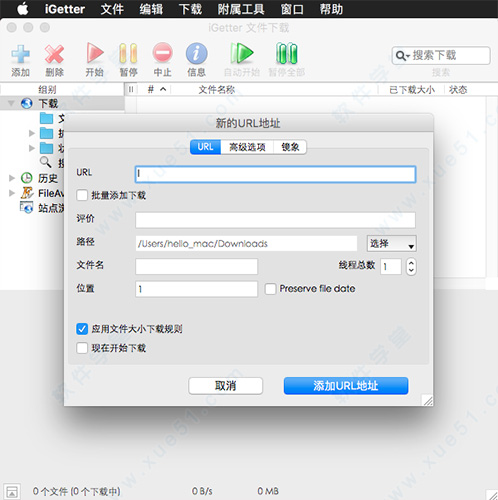Image resolution: width=498 pixels, height=500 pixels.
Task: Collapse the 下载 group triangle
Action: tap(11, 103)
